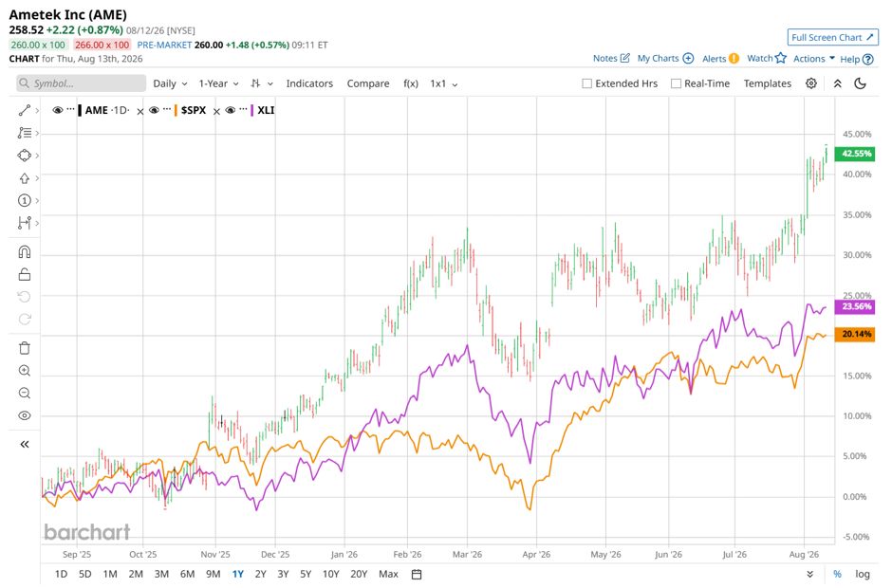This screenshot has height=588, width=892.
Task: Pick the numbered label annotation tool
Action: [x=24, y=200]
